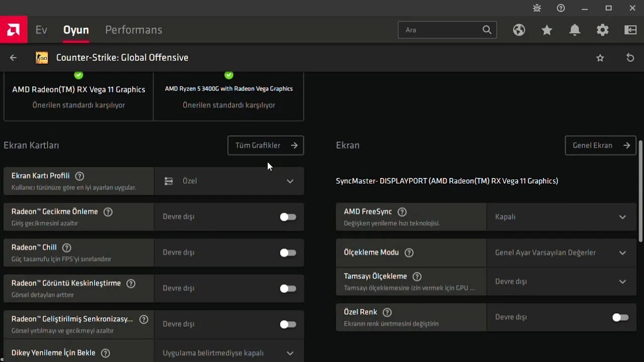Viewport: 644px width, 362px height.
Task: Switch to the Ev tab
Action: 41,30
